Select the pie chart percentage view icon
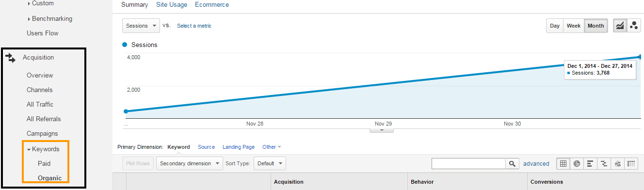644x190 pixels. point(577,164)
